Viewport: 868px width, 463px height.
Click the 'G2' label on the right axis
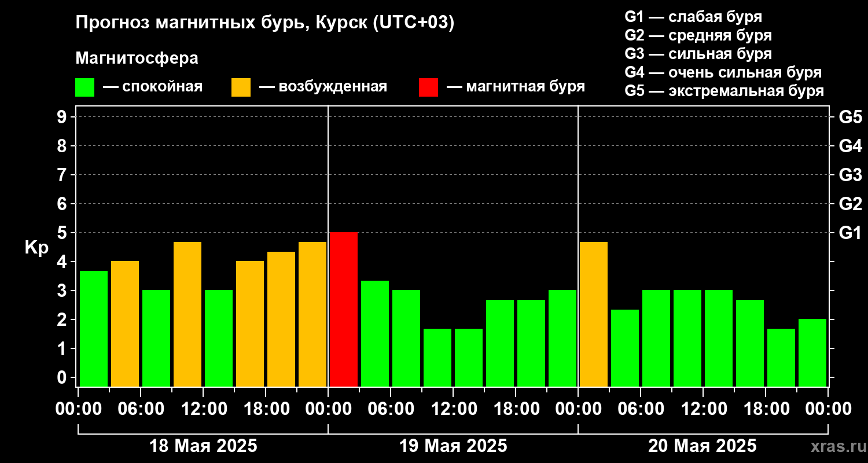(x=851, y=204)
